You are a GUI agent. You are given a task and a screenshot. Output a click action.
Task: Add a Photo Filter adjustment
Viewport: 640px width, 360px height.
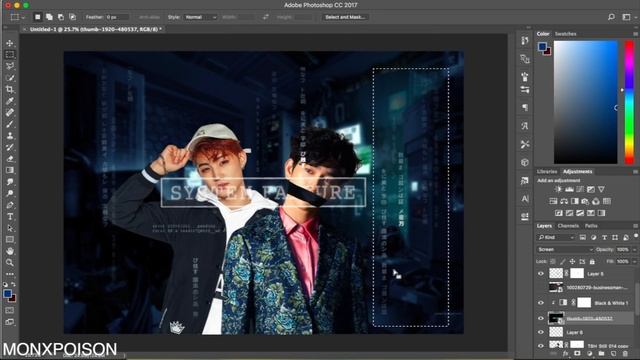(585, 201)
